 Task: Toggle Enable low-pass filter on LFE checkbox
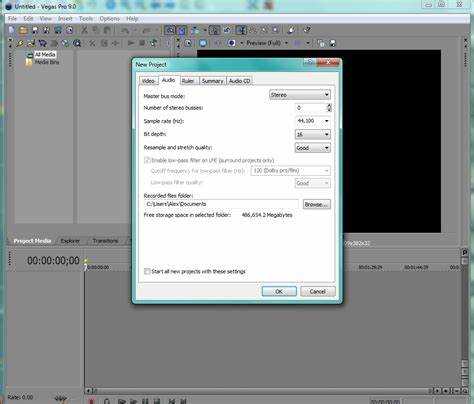click(147, 160)
